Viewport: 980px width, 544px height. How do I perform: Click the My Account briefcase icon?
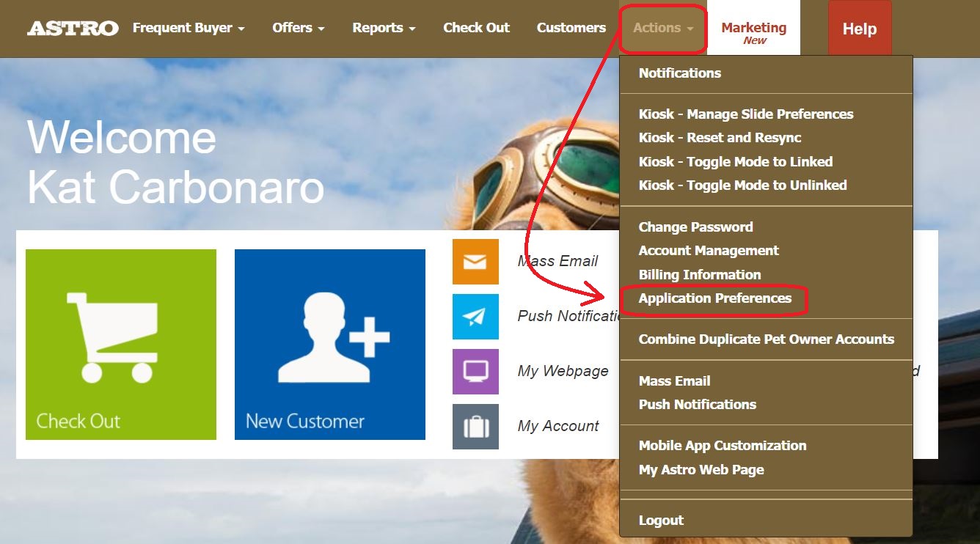[475, 427]
